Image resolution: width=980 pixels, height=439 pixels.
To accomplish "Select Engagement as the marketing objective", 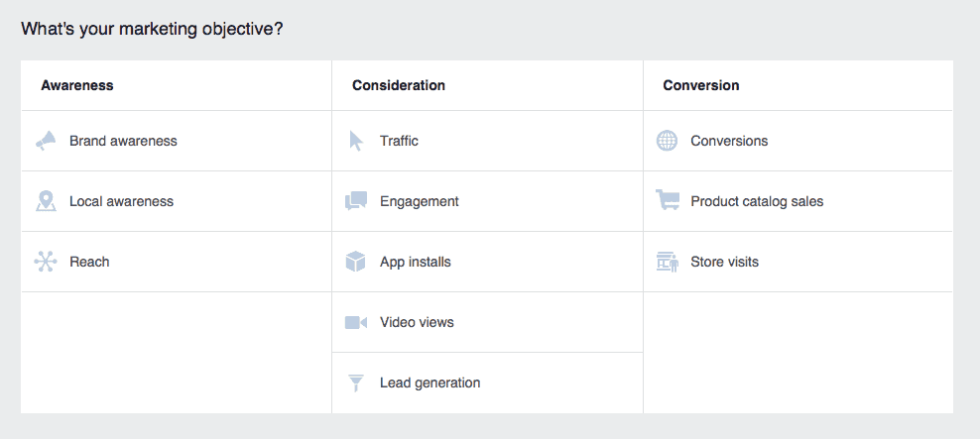I will (419, 201).
